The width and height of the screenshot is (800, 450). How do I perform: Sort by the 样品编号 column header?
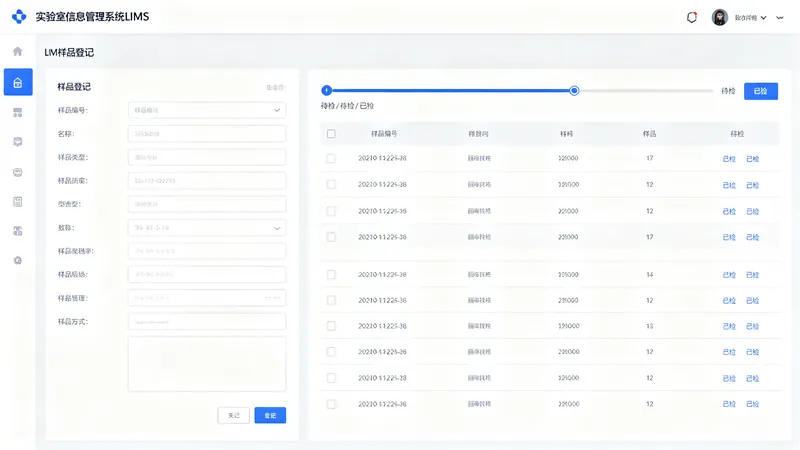384,134
